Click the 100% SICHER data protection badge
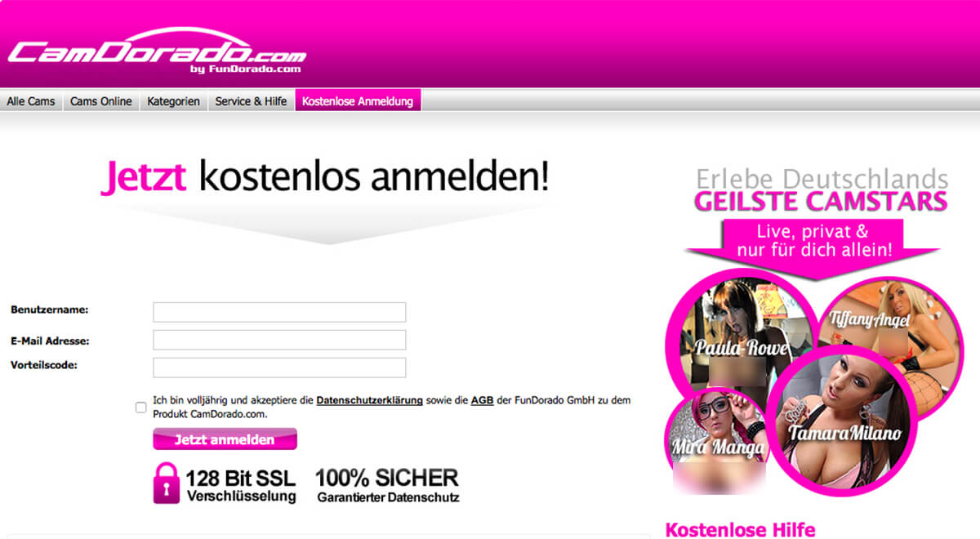The height and width of the screenshot is (539, 980). click(x=388, y=484)
